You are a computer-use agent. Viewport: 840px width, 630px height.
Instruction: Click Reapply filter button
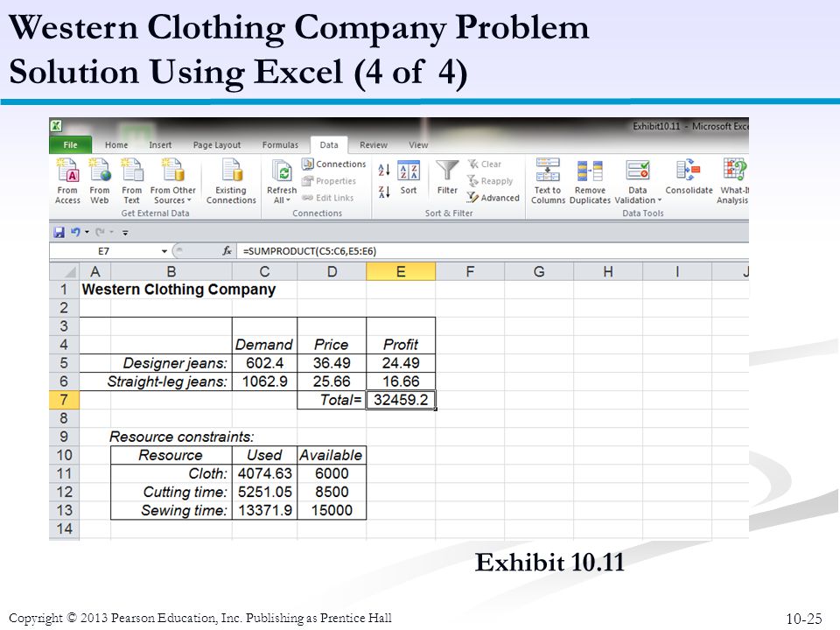[x=490, y=181]
